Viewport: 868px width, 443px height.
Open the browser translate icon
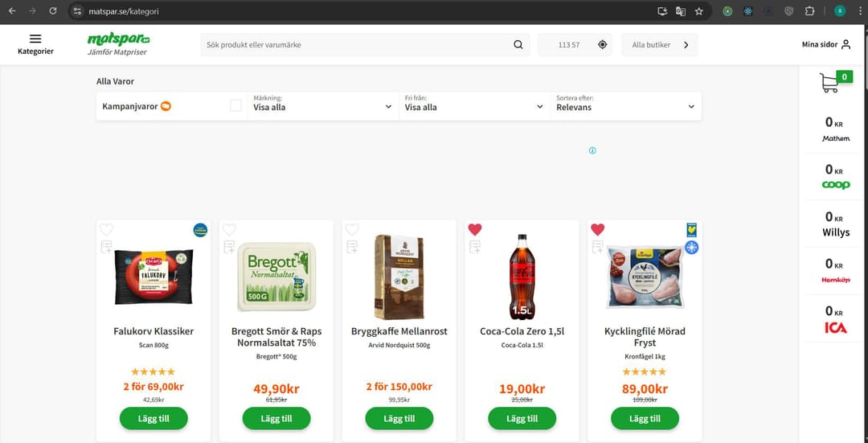point(681,10)
